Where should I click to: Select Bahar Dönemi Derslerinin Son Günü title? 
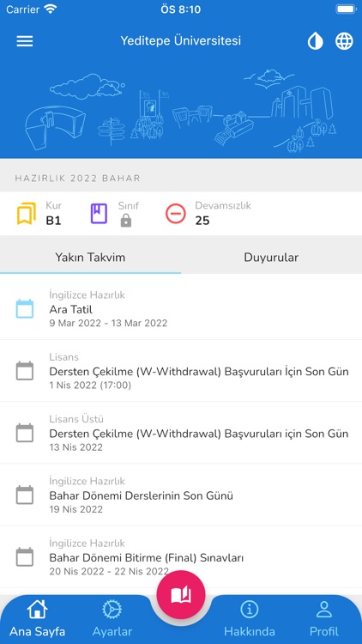click(x=142, y=495)
